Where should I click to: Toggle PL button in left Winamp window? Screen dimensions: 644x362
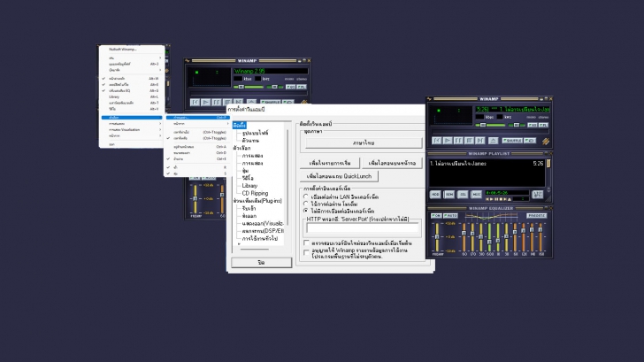coord(302,87)
